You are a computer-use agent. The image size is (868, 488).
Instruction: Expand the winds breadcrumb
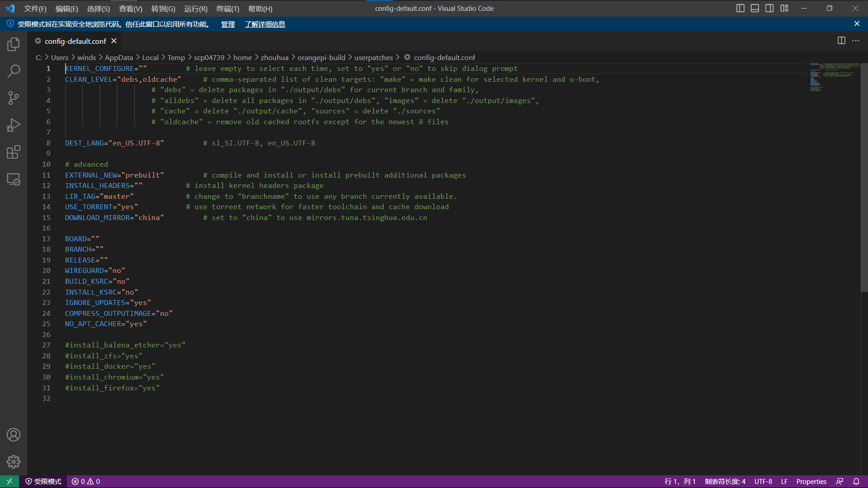[x=86, y=57]
